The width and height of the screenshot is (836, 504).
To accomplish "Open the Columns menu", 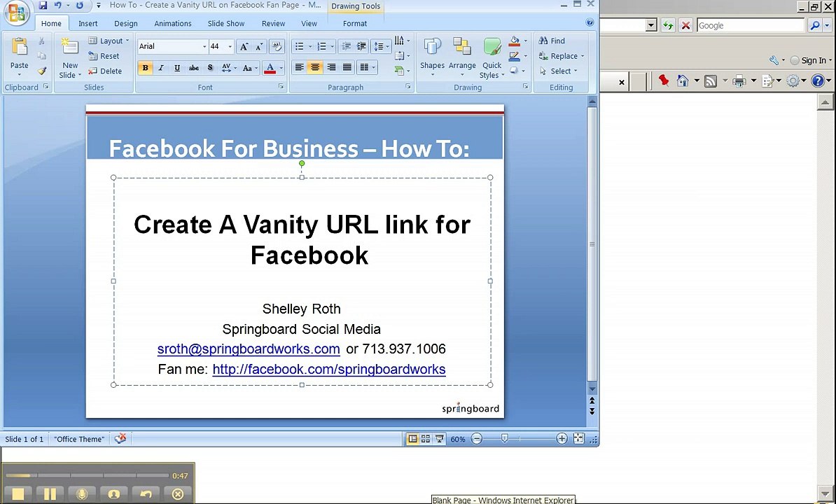I will tap(368, 67).
